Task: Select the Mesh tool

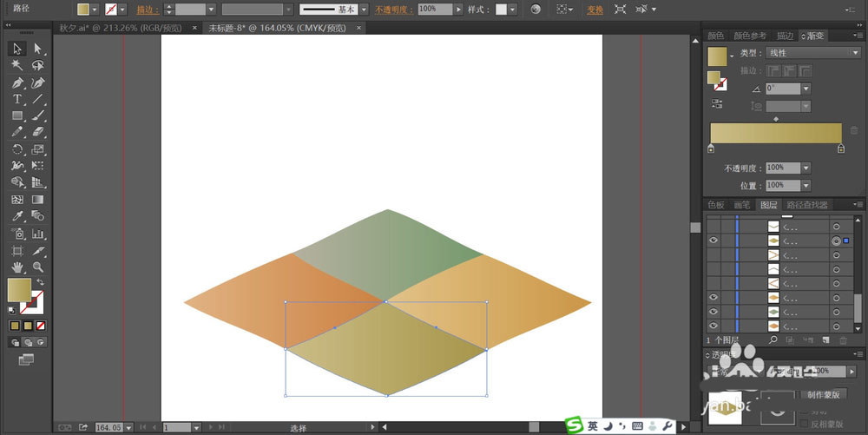Action: click(17, 199)
